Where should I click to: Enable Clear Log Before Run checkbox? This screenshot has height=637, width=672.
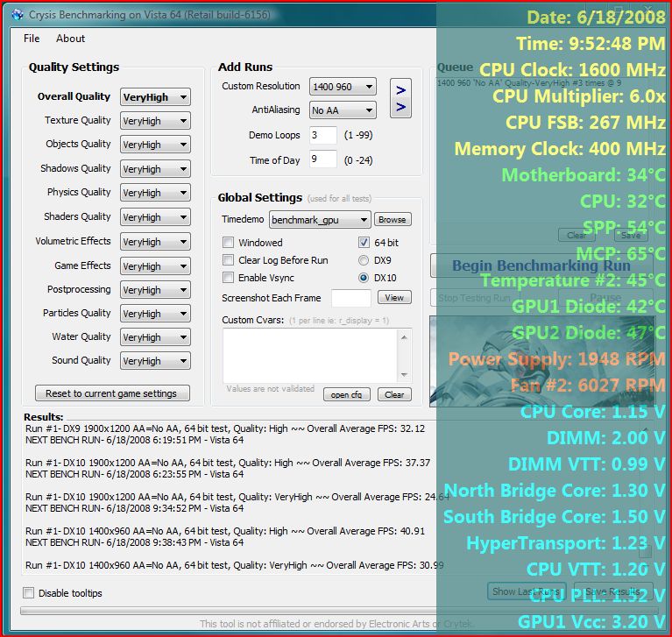228,259
